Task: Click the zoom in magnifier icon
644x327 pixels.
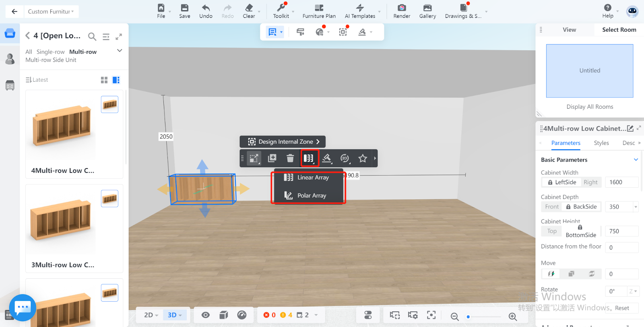Action: tap(512, 317)
